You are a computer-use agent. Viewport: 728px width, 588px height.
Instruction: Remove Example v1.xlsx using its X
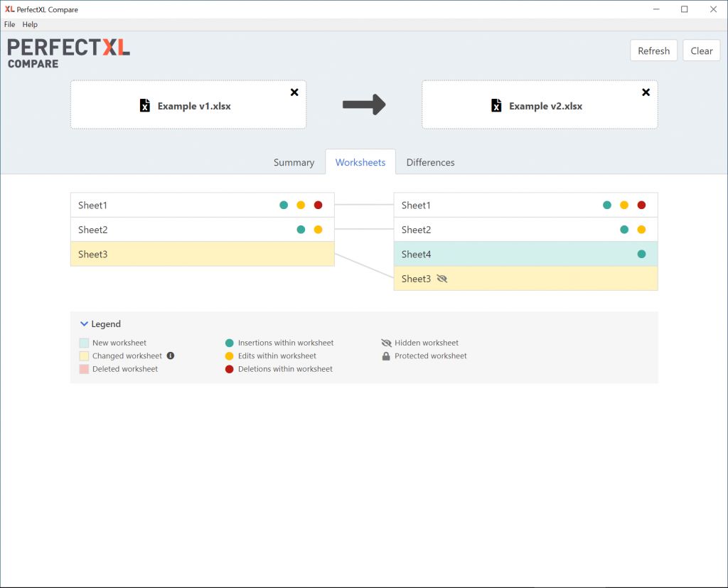click(294, 92)
